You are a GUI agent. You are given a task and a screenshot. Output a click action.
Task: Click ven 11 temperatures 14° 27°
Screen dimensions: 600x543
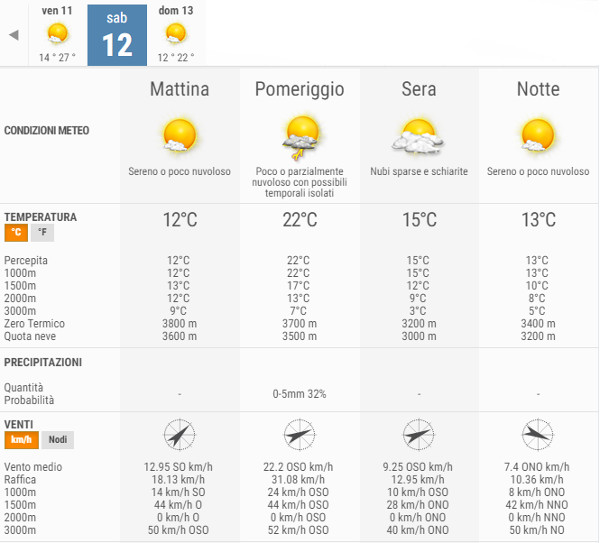(x=57, y=58)
